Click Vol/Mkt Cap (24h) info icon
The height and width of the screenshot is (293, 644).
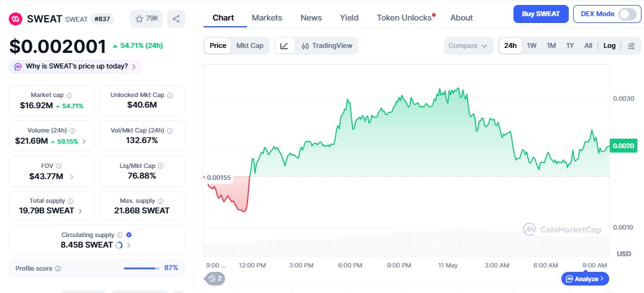170,131
